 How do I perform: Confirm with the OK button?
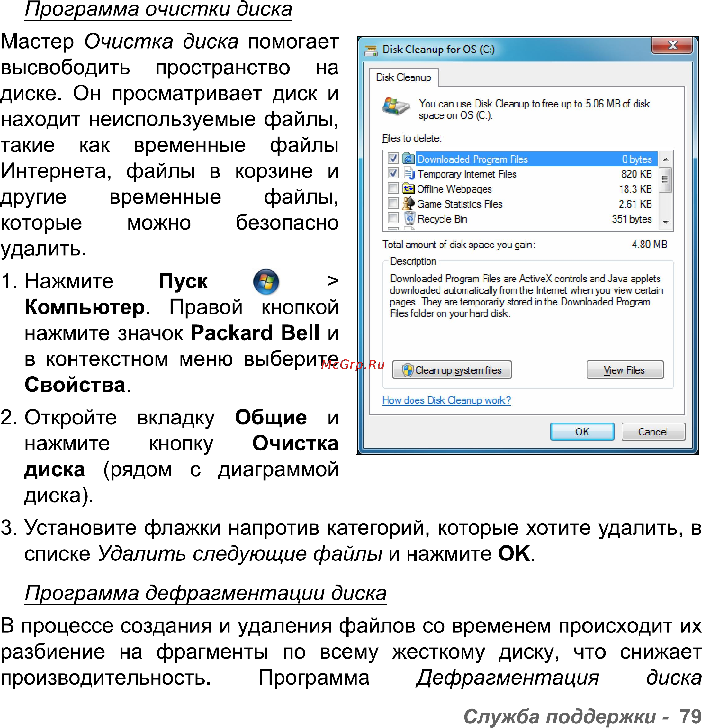(x=582, y=432)
